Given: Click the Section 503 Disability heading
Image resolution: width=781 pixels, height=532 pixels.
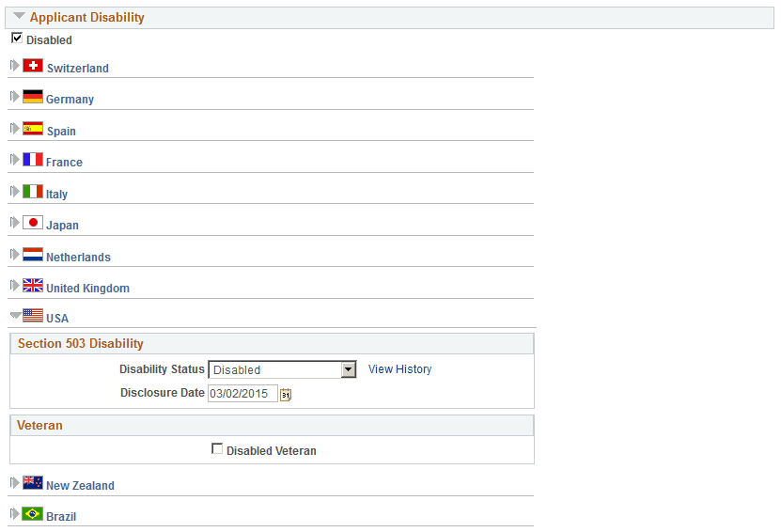Looking at the screenshot, I should coord(81,343).
